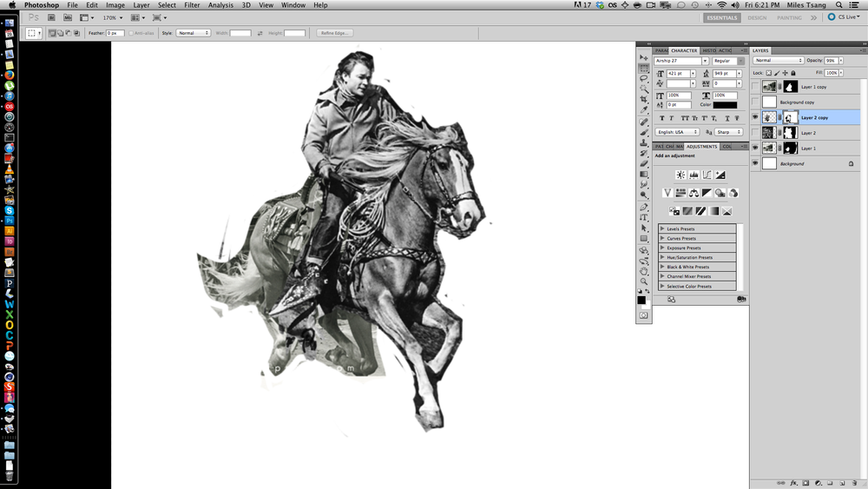Select the Pen tool
This screenshot has height=489, width=868.
click(644, 206)
